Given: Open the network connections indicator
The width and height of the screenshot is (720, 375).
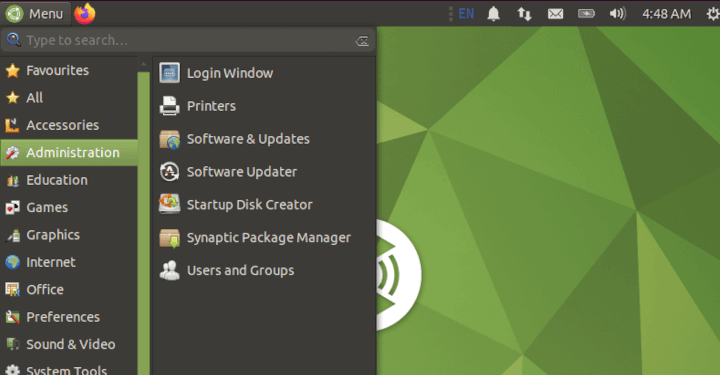Looking at the screenshot, I should (524, 14).
